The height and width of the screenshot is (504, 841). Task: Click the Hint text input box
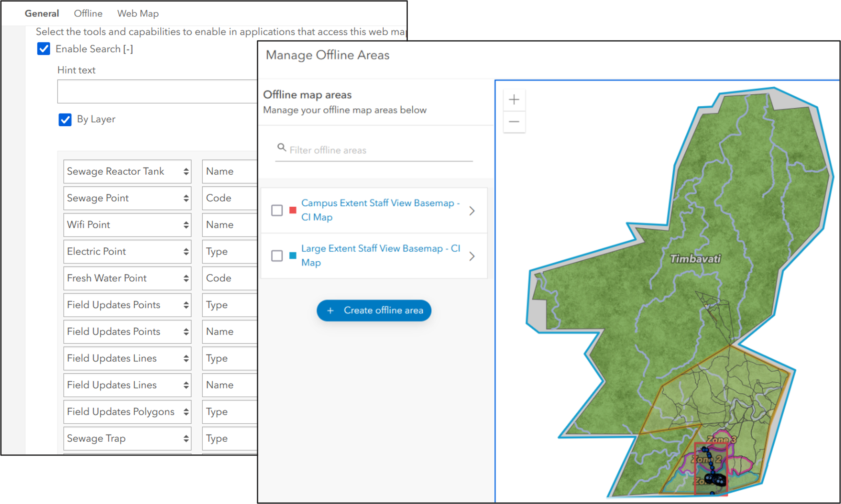157,92
